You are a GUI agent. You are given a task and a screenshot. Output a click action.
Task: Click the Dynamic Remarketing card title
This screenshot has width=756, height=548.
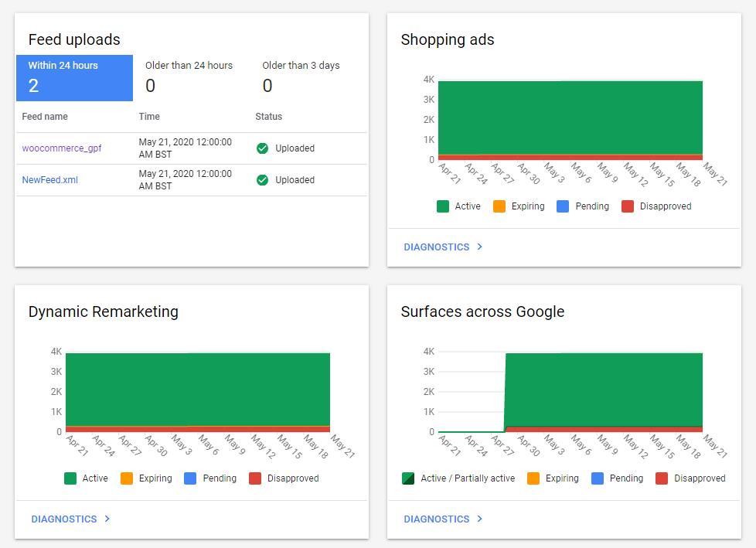(x=103, y=311)
